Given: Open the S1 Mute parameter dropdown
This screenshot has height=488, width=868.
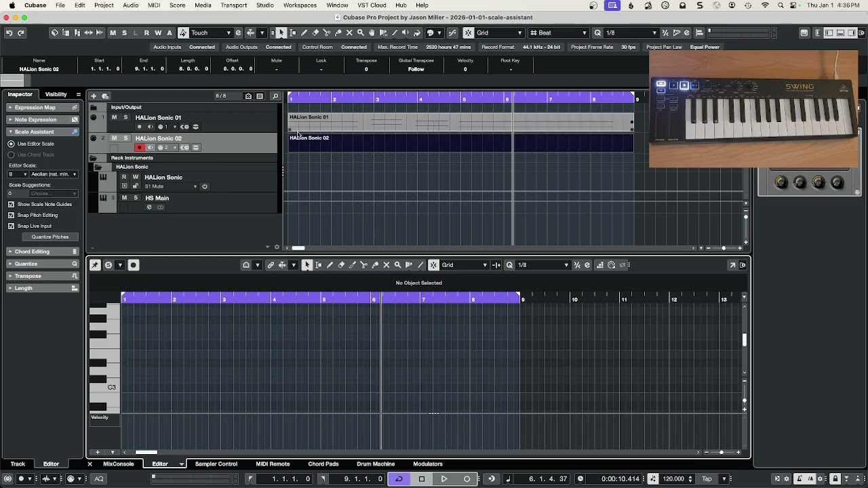Looking at the screenshot, I should (x=171, y=186).
